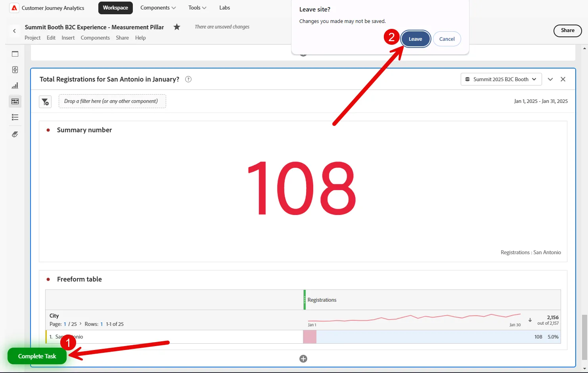This screenshot has height=373, width=588.
Task: Click the Leave button in dialog
Action: click(x=416, y=39)
